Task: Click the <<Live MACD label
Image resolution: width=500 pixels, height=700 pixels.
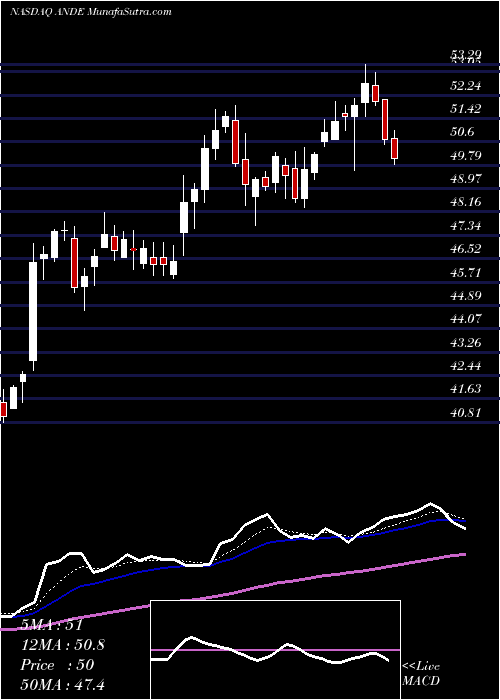Action: pos(421,673)
